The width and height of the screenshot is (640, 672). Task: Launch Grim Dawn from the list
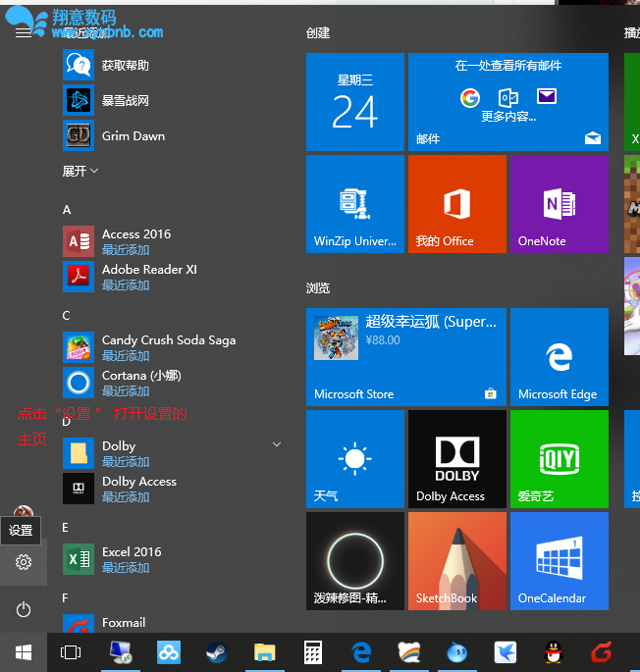[172, 135]
